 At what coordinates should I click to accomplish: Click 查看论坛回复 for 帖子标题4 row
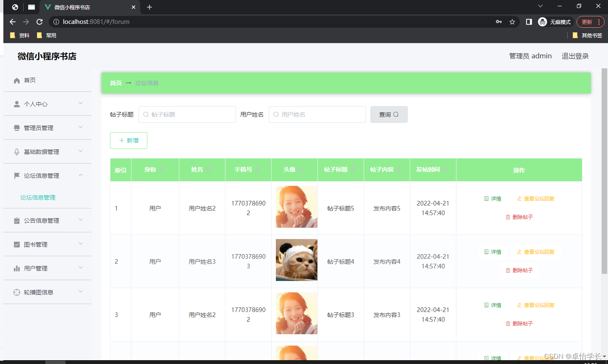click(x=535, y=252)
